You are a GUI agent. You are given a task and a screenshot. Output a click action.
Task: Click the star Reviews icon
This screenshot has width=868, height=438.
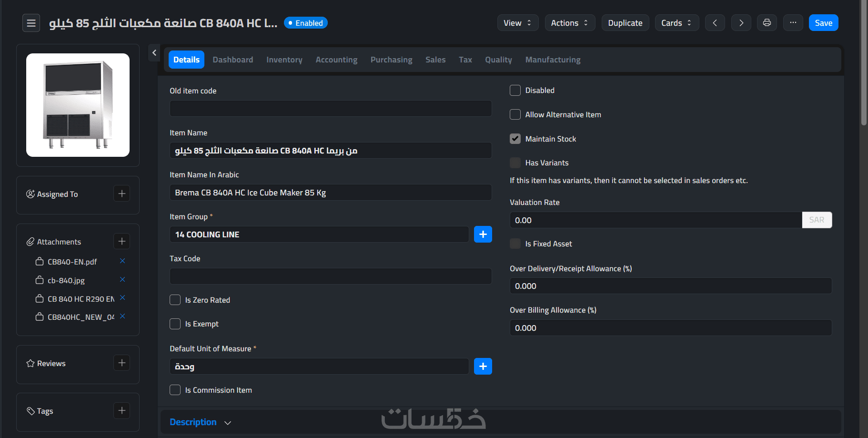pos(30,363)
